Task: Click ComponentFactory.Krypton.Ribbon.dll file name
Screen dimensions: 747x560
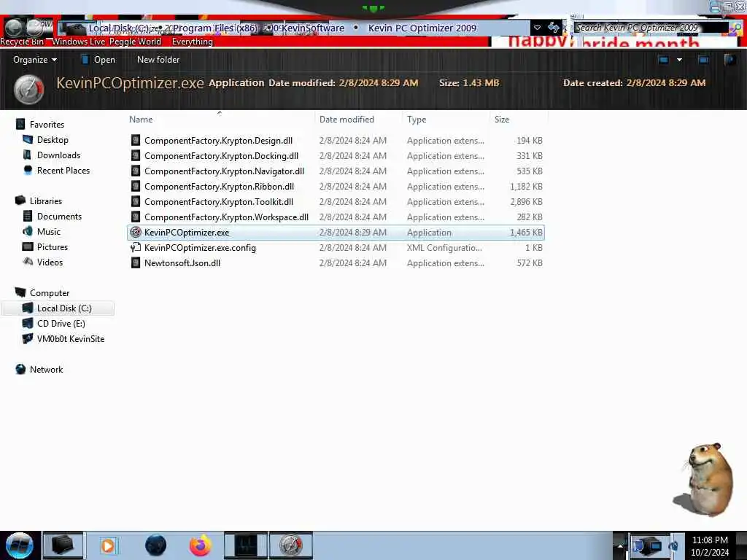Action: tap(219, 187)
